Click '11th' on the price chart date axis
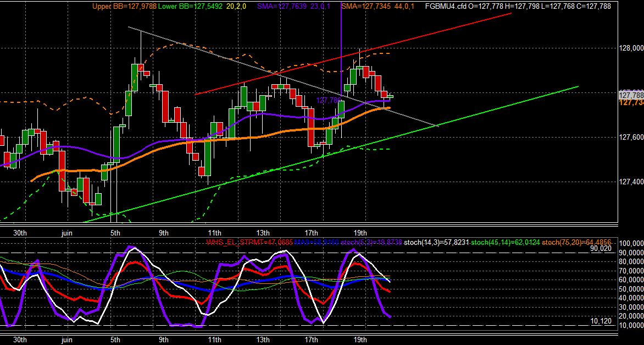644x345 pixels. click(214, 233)
